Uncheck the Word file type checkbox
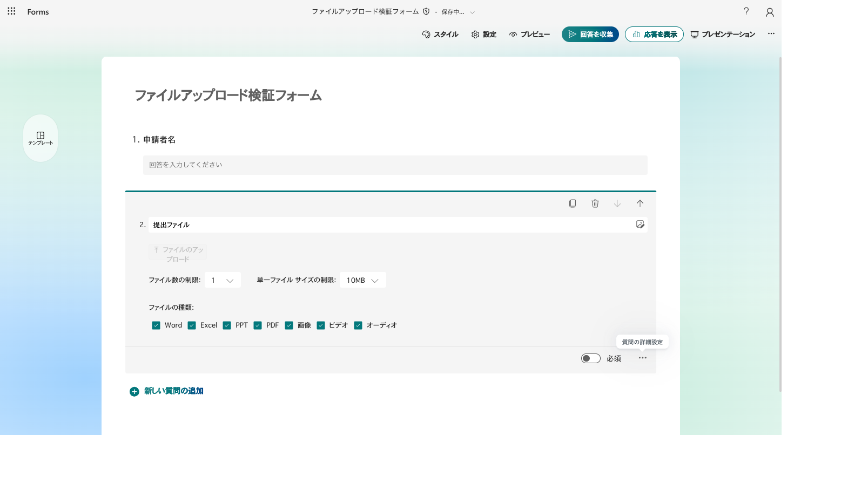 156,325
